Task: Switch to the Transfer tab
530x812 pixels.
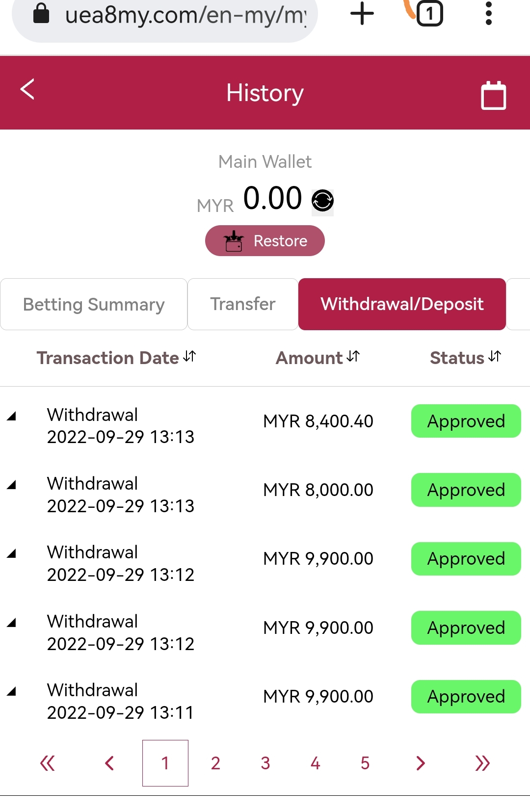Action: (243, 304)
